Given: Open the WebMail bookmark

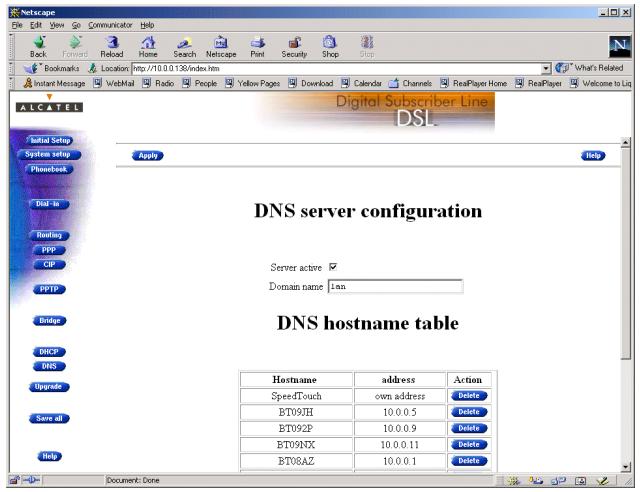Looking at the screenshot, I should pos(114,83).
